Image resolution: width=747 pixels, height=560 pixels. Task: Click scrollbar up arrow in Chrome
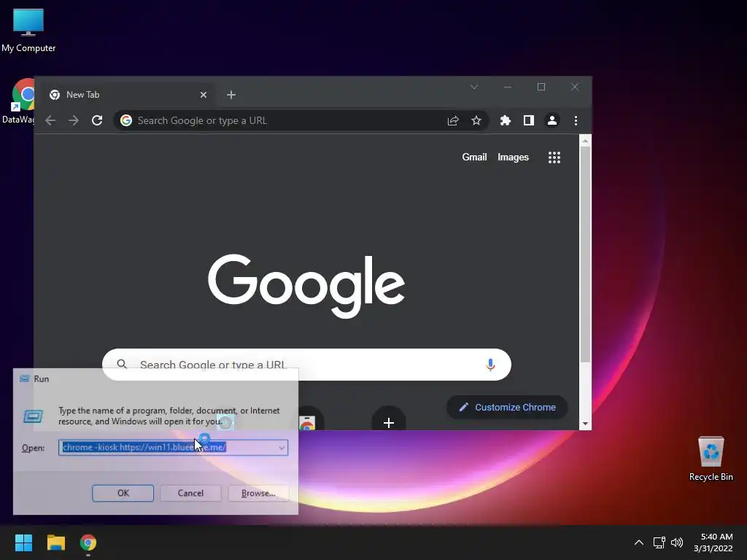585,141
